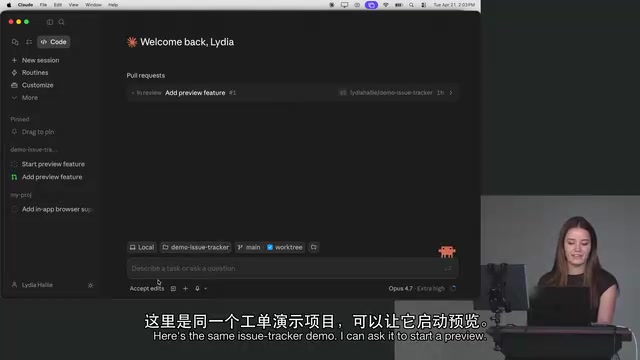The width and height of the screenshot is (640, 360).
Task: Select the Code tab
Action: click(53, 42)
